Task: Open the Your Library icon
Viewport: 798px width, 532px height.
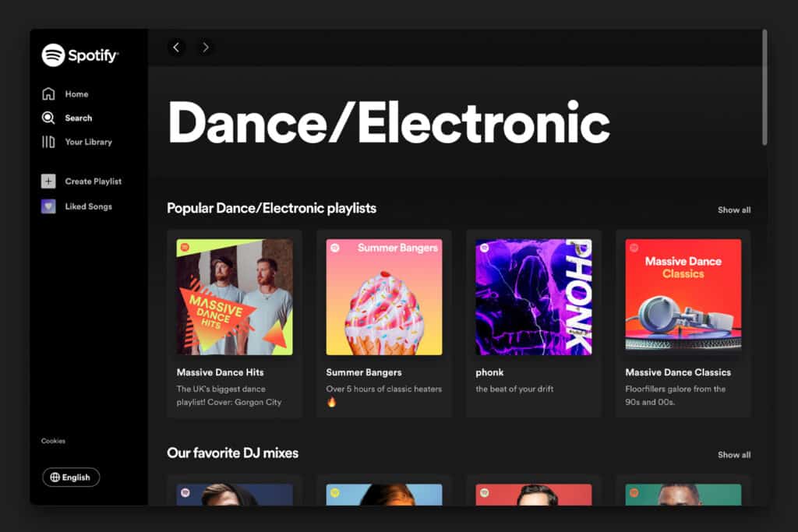Action: (x=48, y=142)
